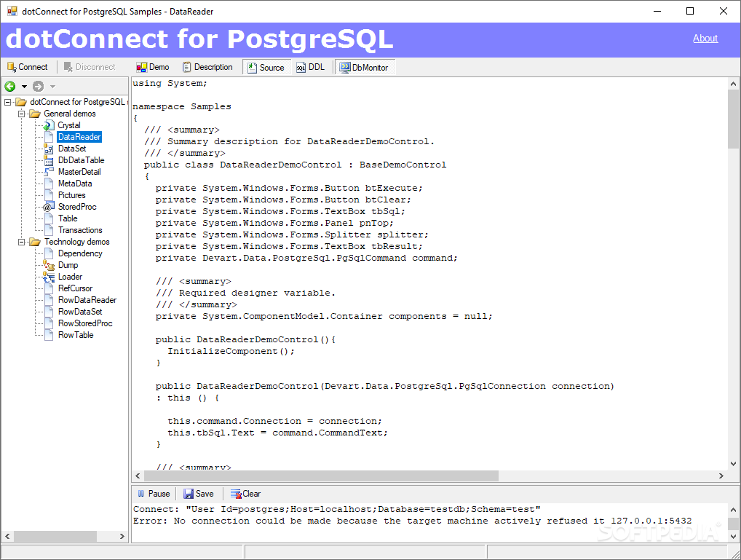
Task: Collapse the Technology demos folder
Action: 21,242
